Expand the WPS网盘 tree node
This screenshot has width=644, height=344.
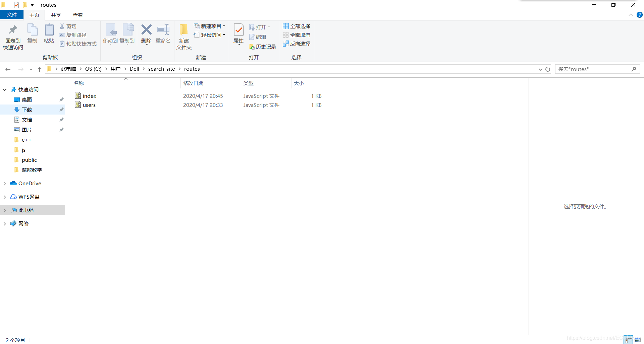click(x=5, y=197)
